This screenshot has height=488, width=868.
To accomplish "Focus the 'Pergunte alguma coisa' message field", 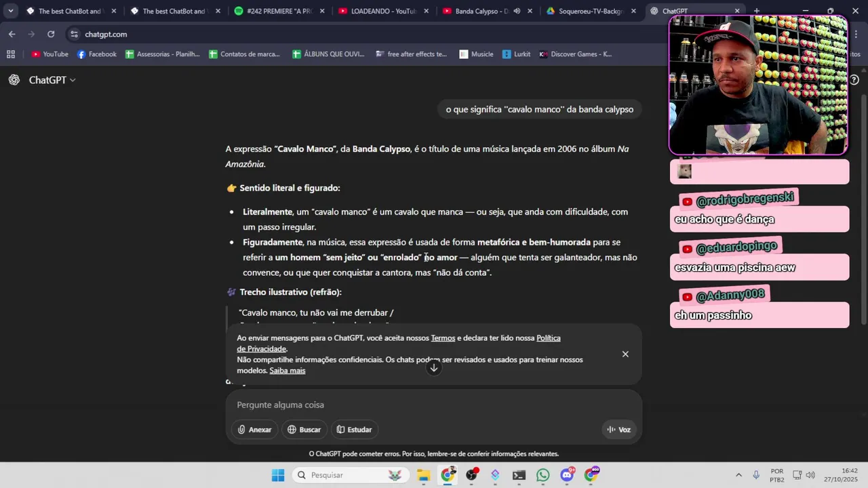I will pos(434,405).
